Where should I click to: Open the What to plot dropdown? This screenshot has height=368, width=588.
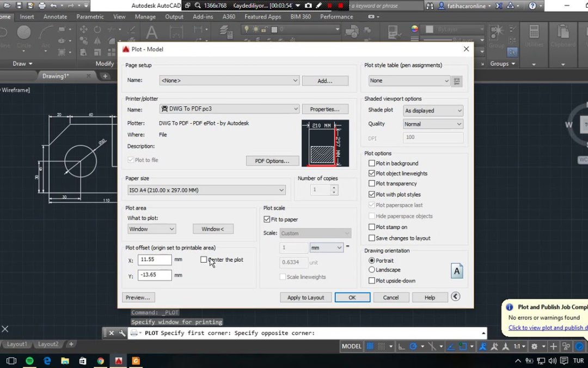(151, 229)
